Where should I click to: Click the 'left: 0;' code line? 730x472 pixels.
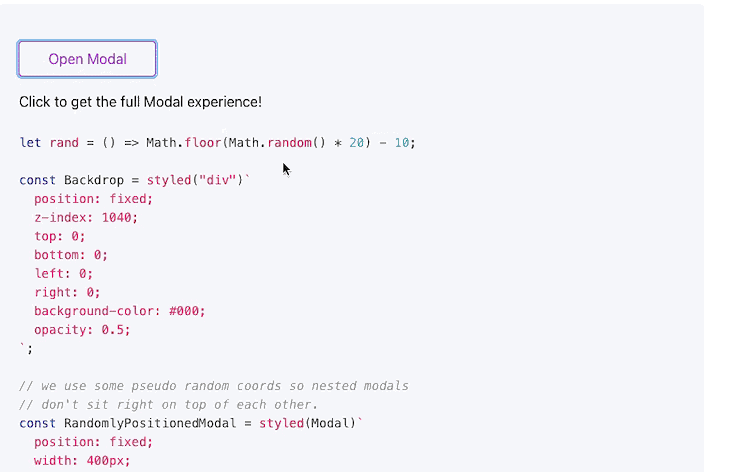[63, 273]
